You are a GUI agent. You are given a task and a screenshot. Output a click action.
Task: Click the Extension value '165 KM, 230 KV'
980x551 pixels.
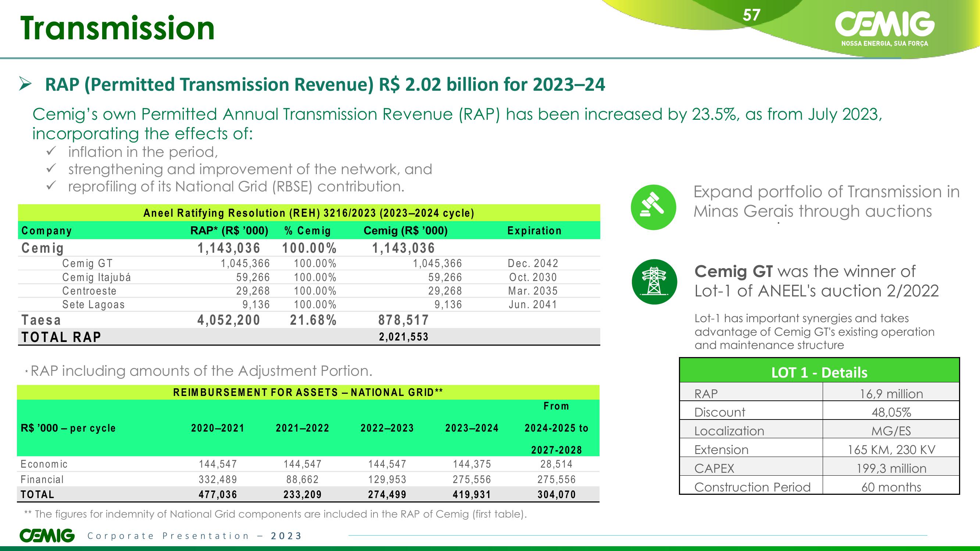pos(891,450)
